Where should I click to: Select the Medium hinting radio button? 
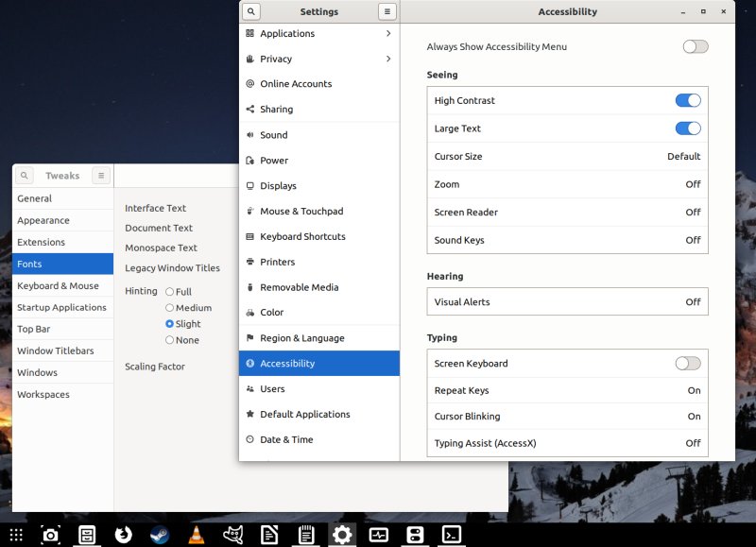coord(170,308)
